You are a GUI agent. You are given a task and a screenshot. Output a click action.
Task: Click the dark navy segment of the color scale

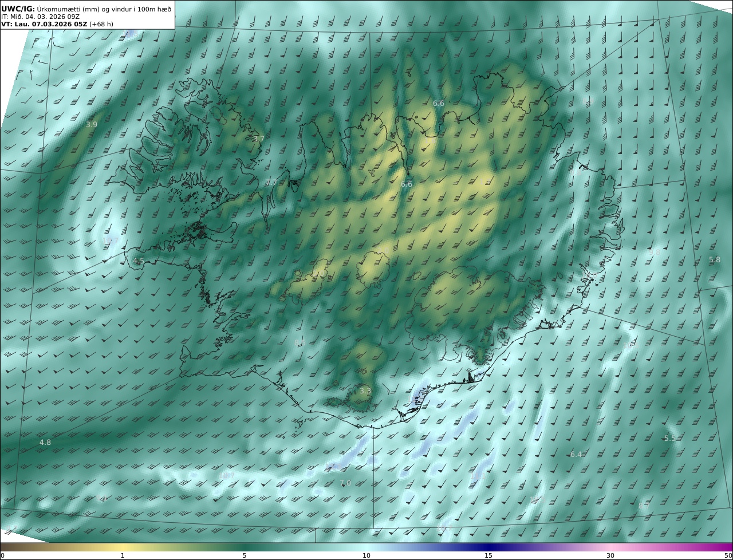coord(488,547)
